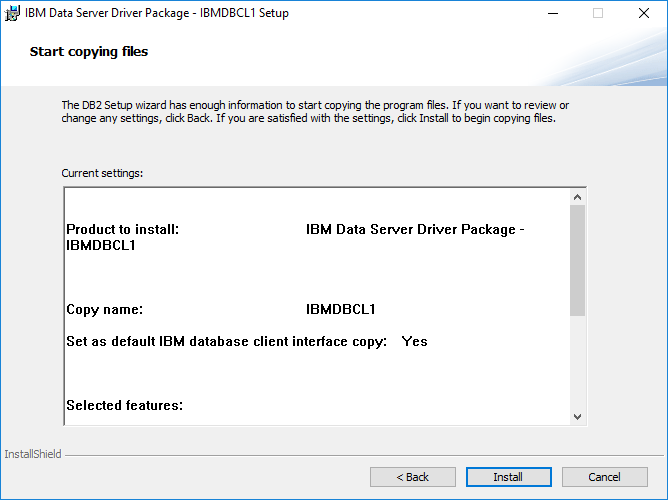Click the 'Product to install:' line

click(x=122, y=230)
